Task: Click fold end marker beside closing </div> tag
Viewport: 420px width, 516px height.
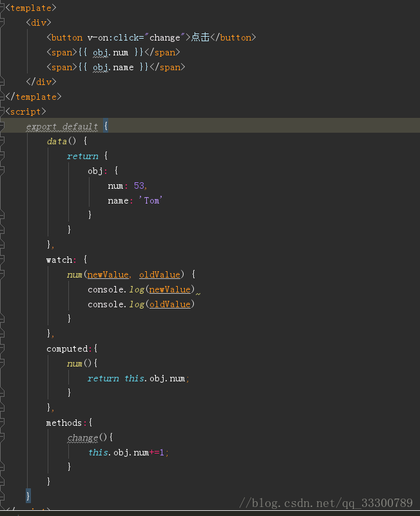Action: (2, 81)
